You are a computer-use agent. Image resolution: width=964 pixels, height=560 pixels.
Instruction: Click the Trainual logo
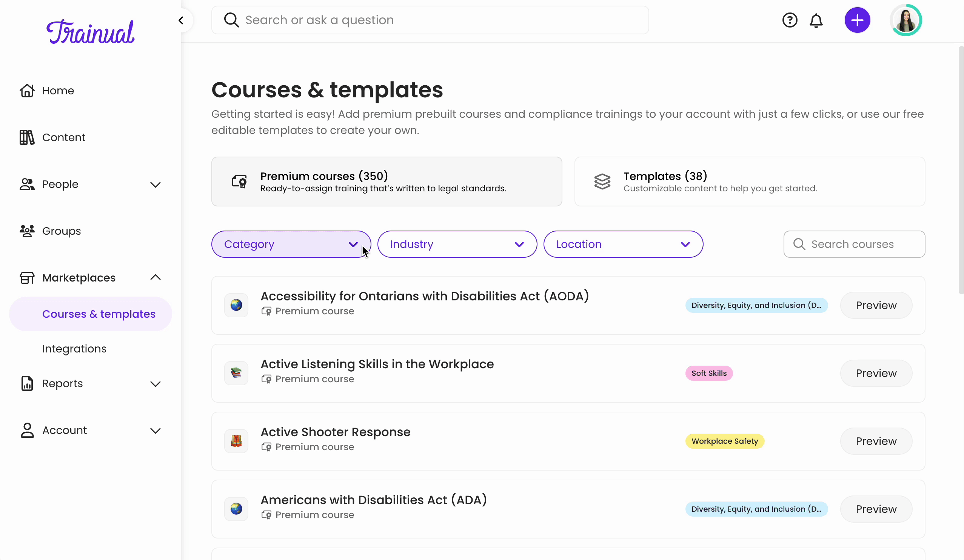(90, 32)
